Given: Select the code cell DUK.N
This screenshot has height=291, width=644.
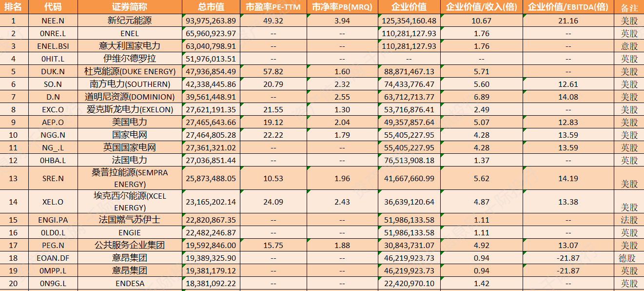Looking at the screenshot, I should click(x=53, y=71).
